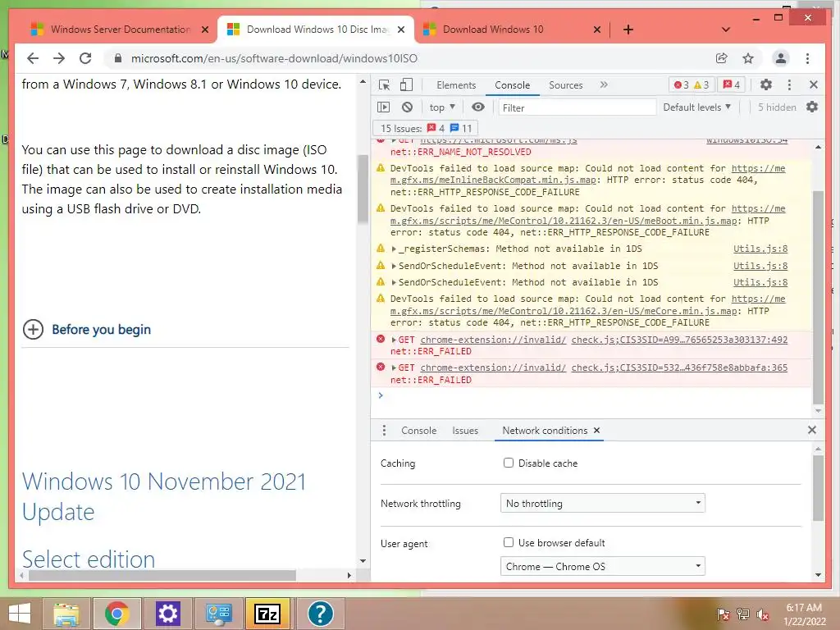Click the browser address bar URL
Image resolution: width=840 pixels, height=630 pixels.
tap(274, 58)
